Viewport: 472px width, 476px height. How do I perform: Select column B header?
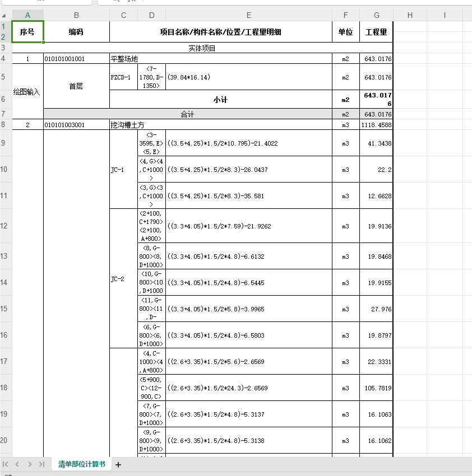(76, 15)
